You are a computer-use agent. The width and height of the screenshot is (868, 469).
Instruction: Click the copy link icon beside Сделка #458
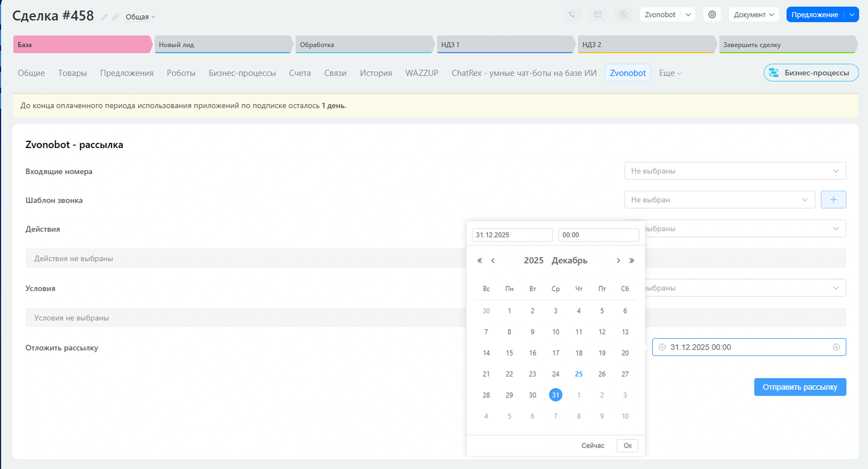pyautogui.click(x=115, y=17)
